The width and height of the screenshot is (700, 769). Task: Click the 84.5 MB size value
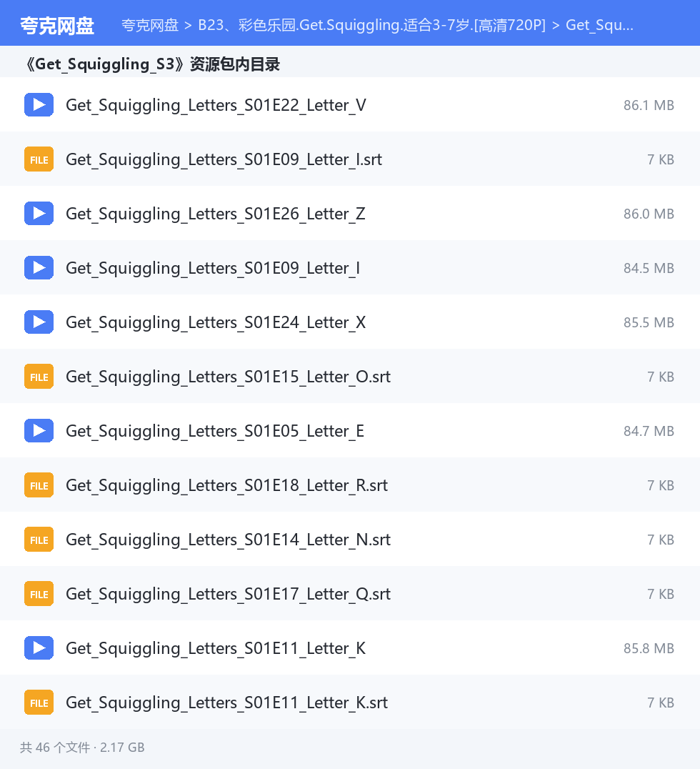(649, 268)
